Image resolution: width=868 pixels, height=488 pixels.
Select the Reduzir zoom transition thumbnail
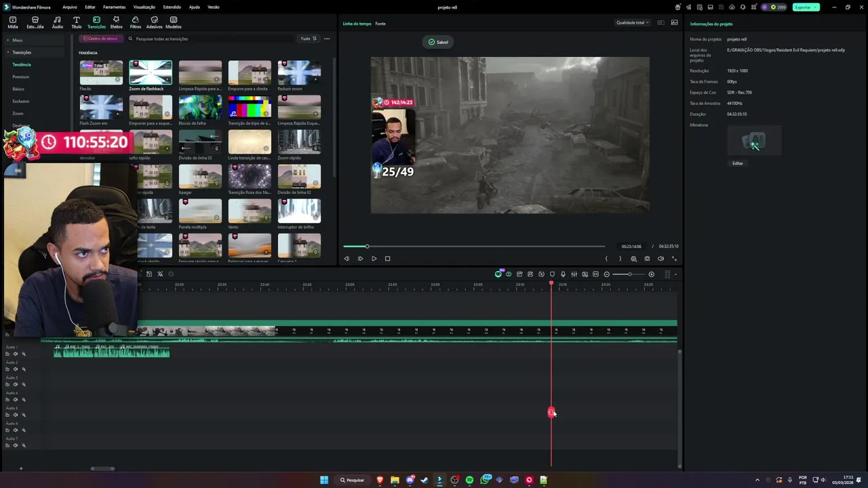[299, 72]
